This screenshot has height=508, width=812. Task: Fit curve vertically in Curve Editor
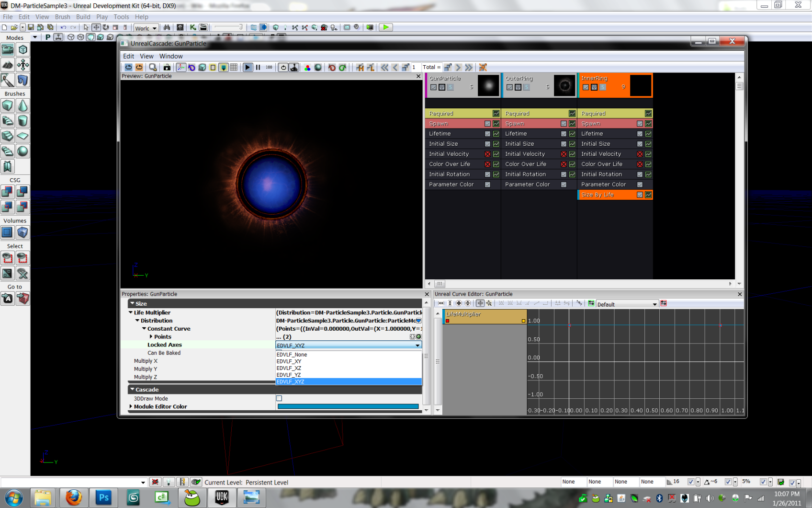450,303
